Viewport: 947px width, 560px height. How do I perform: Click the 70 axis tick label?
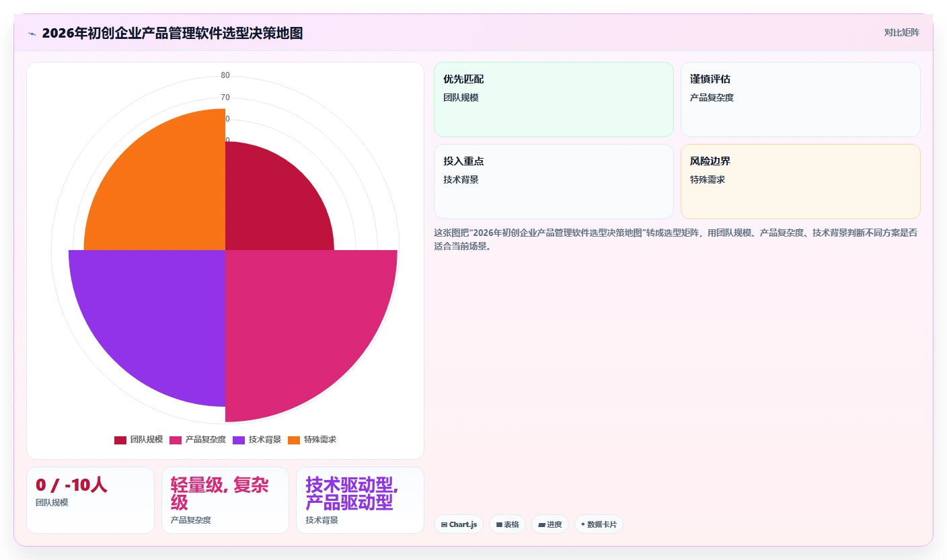click(x=225, y=97)
